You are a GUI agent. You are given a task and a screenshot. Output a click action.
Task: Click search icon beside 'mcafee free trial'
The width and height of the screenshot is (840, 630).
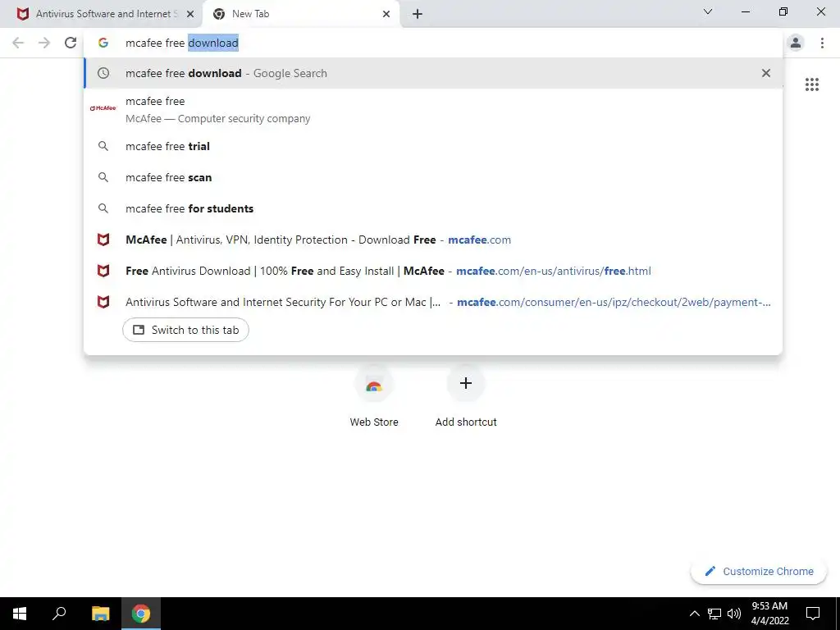tap(103, 146)
